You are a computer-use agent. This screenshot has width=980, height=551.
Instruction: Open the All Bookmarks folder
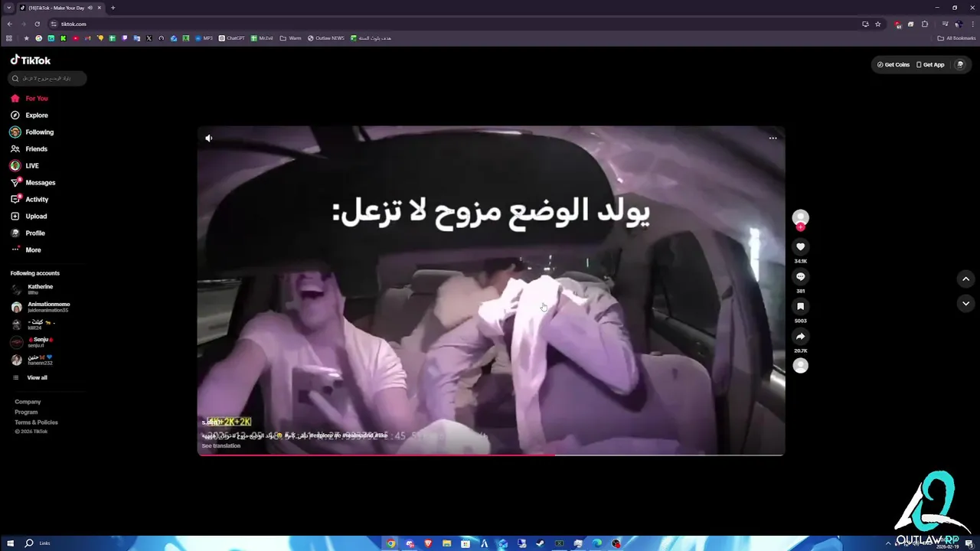coord(956,38)
